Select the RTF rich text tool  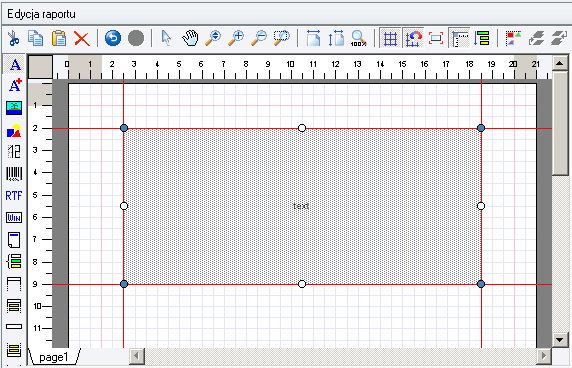tap(14, 196)
